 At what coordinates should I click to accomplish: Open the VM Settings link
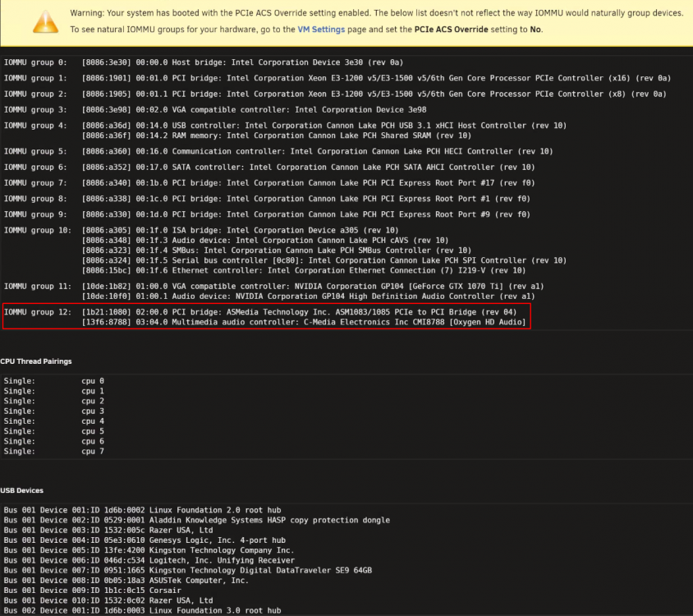point(321,30)
